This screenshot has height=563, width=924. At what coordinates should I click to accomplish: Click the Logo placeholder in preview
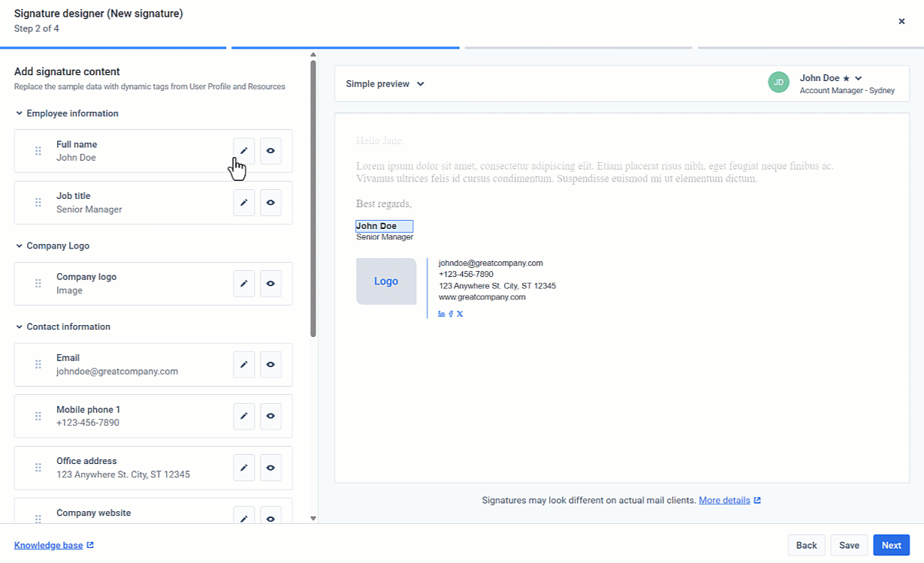click(386, 281)
